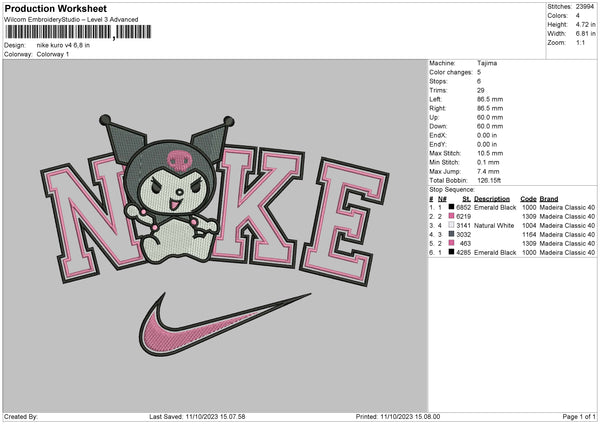Click the pink swatch in the 463 row
600x424 pixels.
452,243
